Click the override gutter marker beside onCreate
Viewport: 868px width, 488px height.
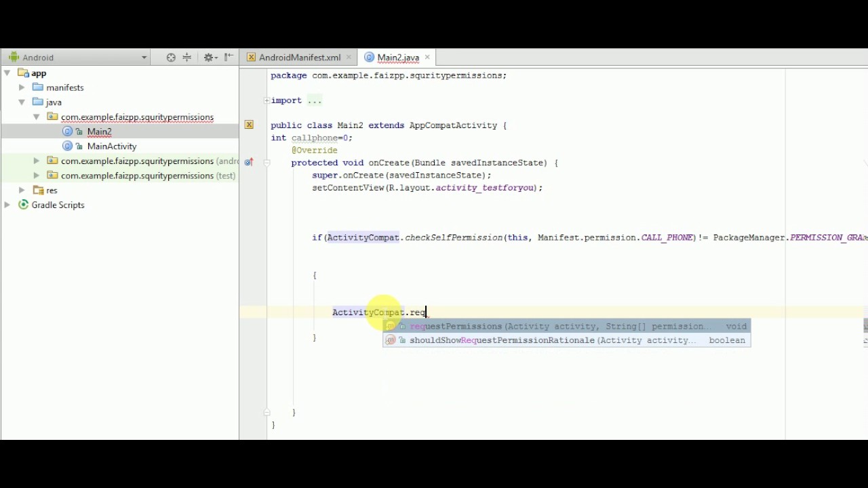click(x=249, y=163)
